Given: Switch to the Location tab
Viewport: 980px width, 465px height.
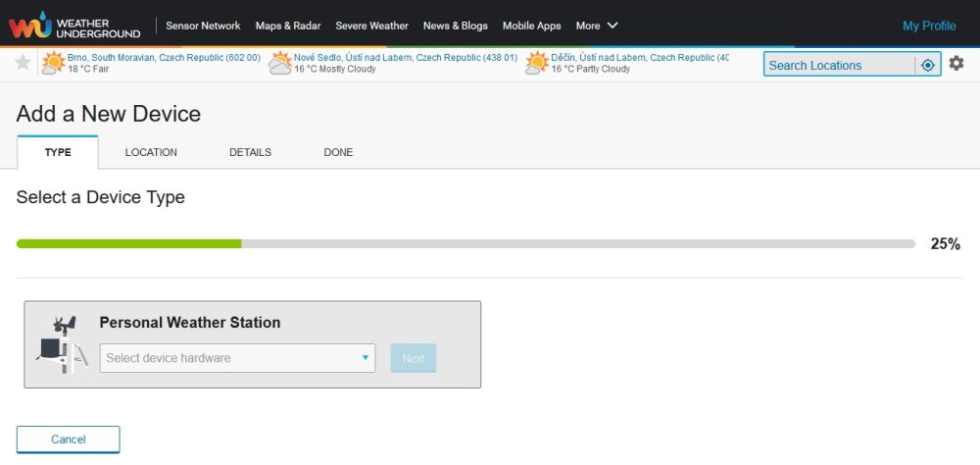Looking at the screenshot, I should pyautogui.click(x=151, y=152).
